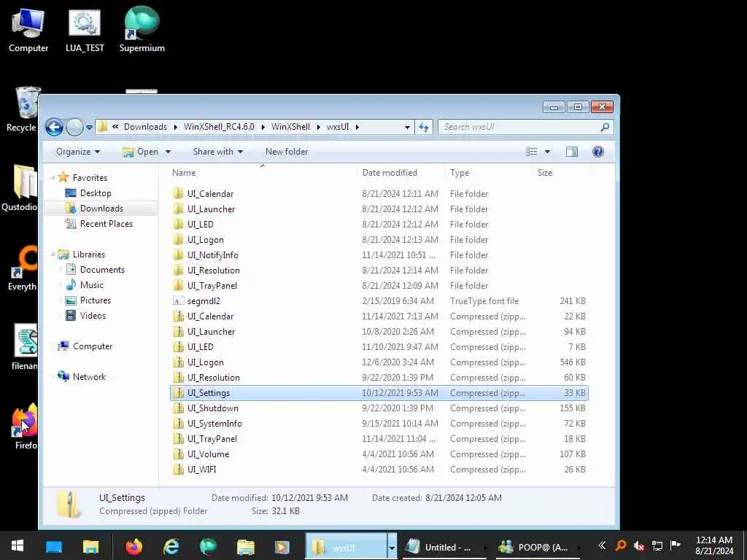Screen dimensions: 747x560
Task: Open Explorer help with question icon
Action: click(x=598, y=152)
